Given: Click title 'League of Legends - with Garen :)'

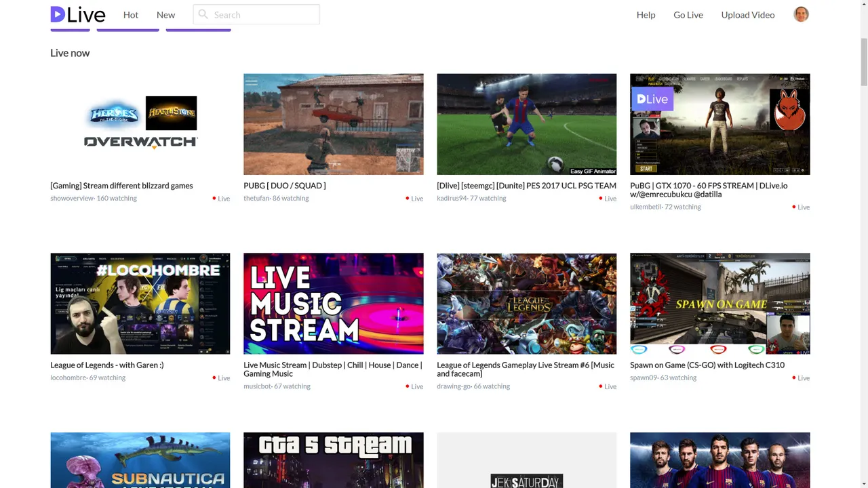Looking at the screenshot, I should 107,365.
